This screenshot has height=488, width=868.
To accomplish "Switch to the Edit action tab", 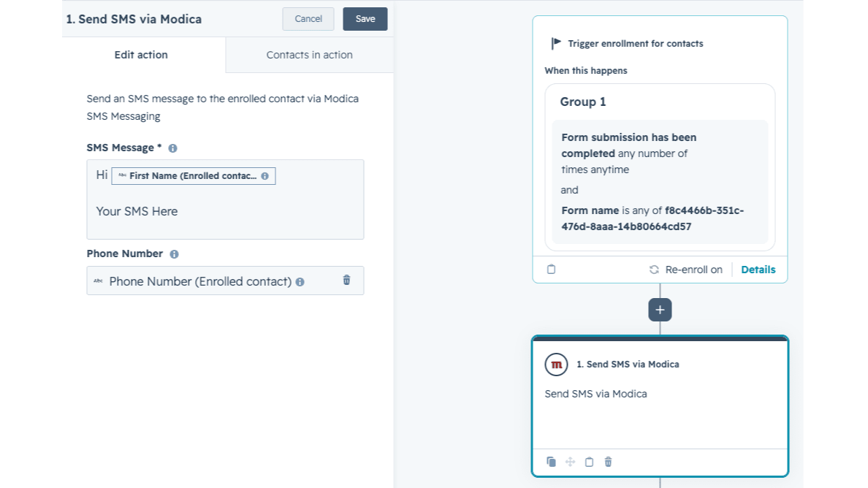I will point(141,55).
